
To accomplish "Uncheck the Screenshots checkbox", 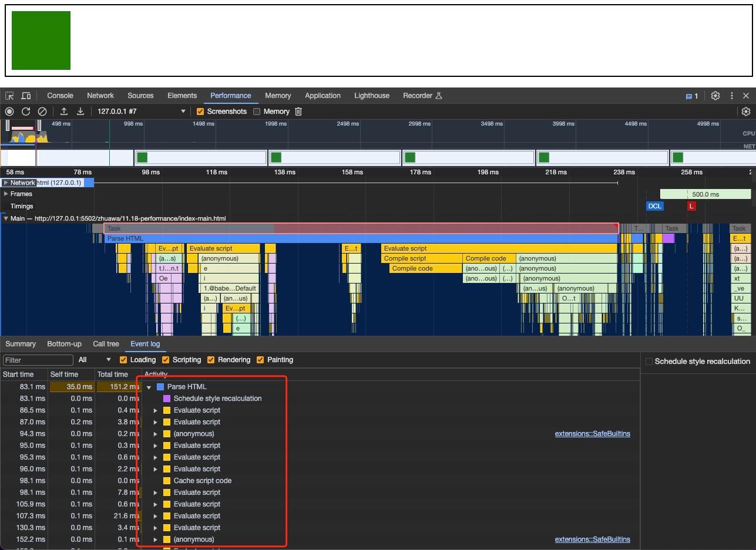I will pos(200,112).
